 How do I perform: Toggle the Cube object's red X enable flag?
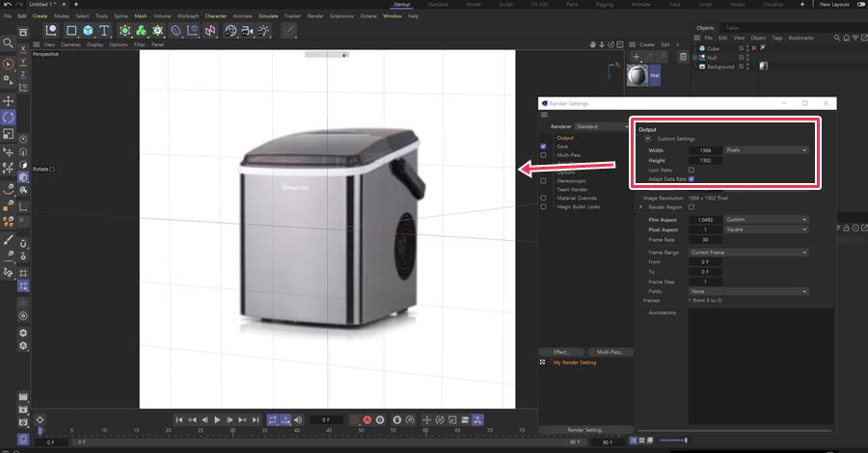tap(753, 48)
